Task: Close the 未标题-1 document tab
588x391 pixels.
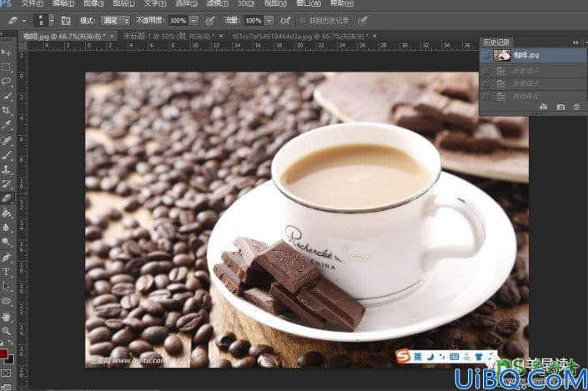Action: 221,37
